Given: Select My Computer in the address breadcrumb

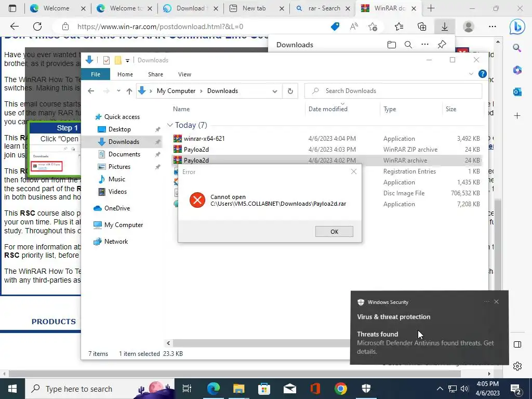Looking at the screenshot, I should [x=176, y=91].
